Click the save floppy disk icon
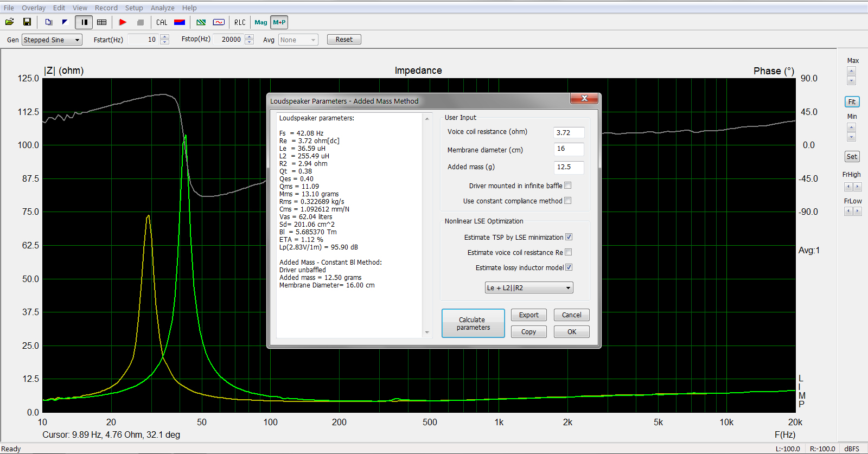 click(x=27, y=22)
